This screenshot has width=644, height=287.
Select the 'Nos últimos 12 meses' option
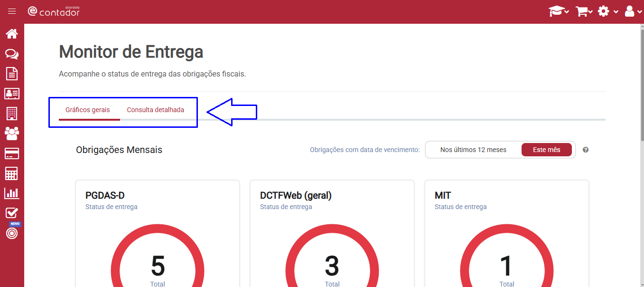[x=473, y=150]
